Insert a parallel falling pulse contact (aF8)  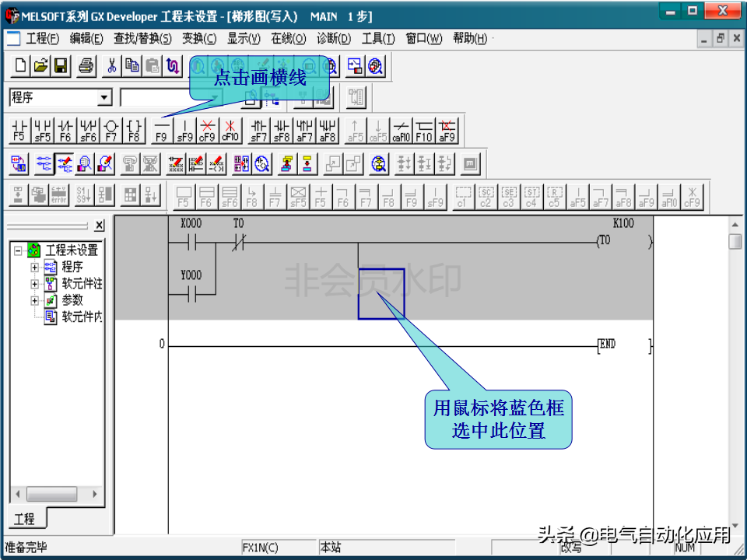click(x=328, y=131)
